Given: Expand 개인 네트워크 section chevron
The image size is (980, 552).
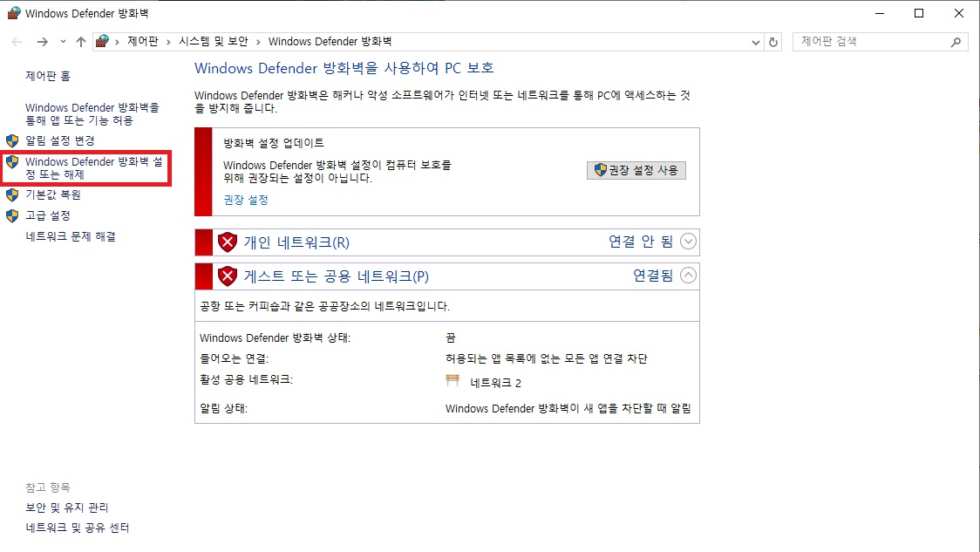Looking at the screenshot, I should (688, 242).
